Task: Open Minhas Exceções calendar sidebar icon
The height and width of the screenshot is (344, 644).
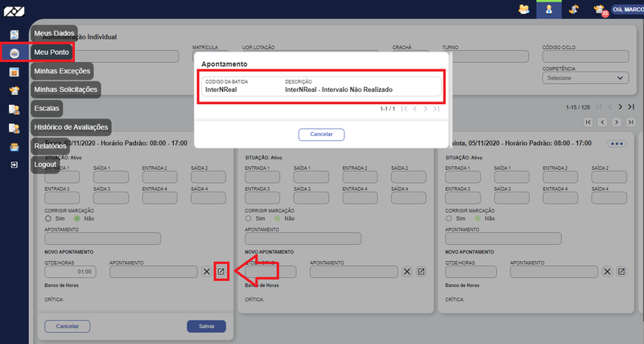Action: pyautogui.click(x=14, y=72)
